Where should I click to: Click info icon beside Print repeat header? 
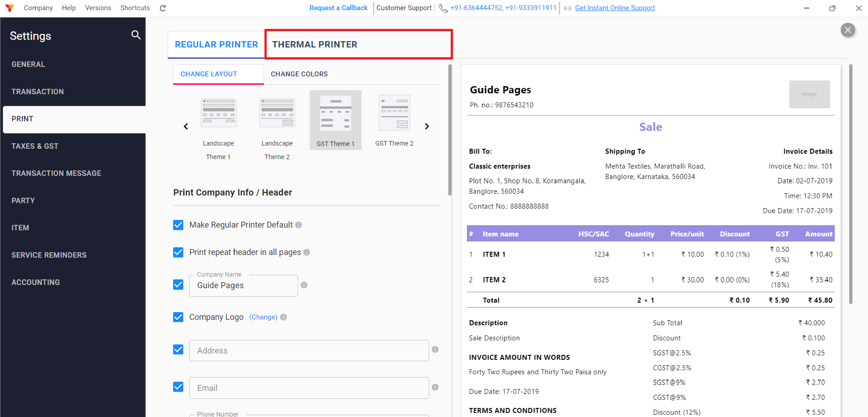pyautogui.click(x=307, y=252)
